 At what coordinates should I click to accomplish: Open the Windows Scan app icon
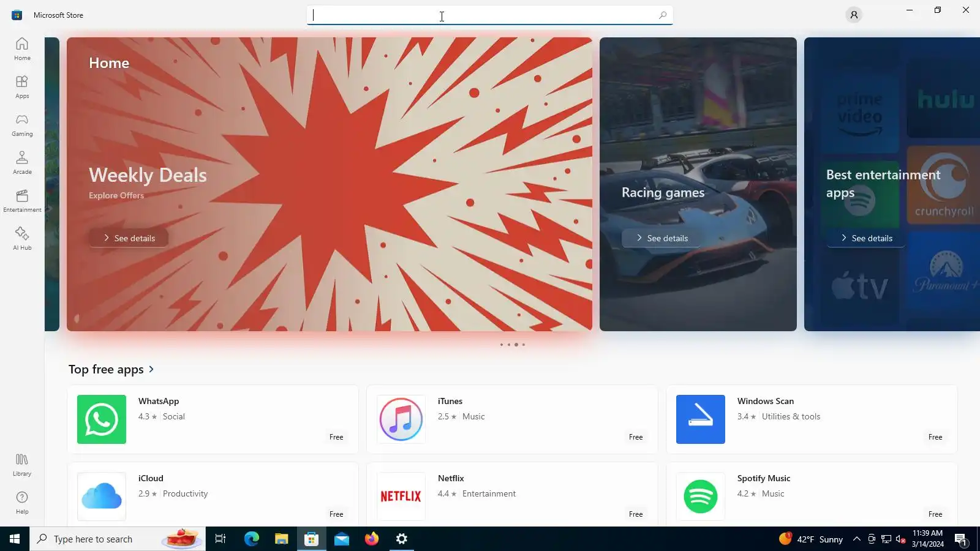pos(701,419)
